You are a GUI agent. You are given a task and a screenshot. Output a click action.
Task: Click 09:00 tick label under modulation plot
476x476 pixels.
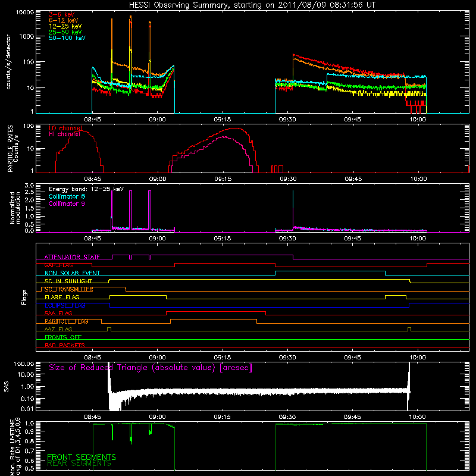point(157,239)
